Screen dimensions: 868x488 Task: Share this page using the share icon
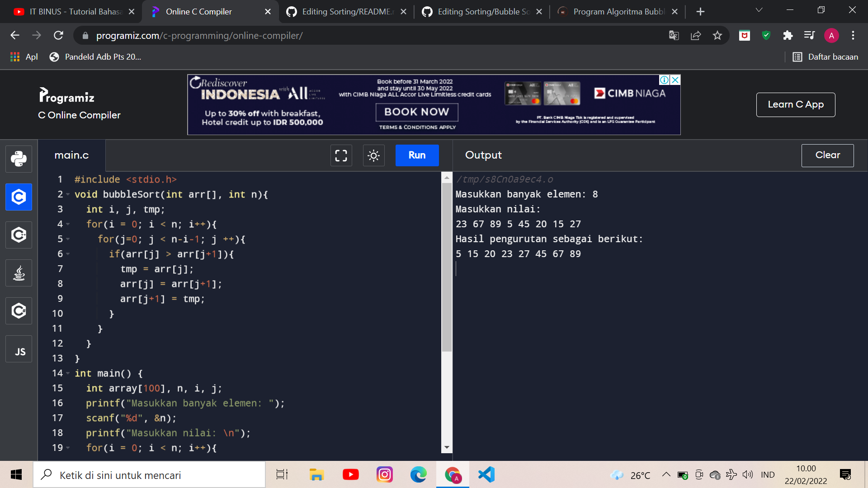click(696, 35)
